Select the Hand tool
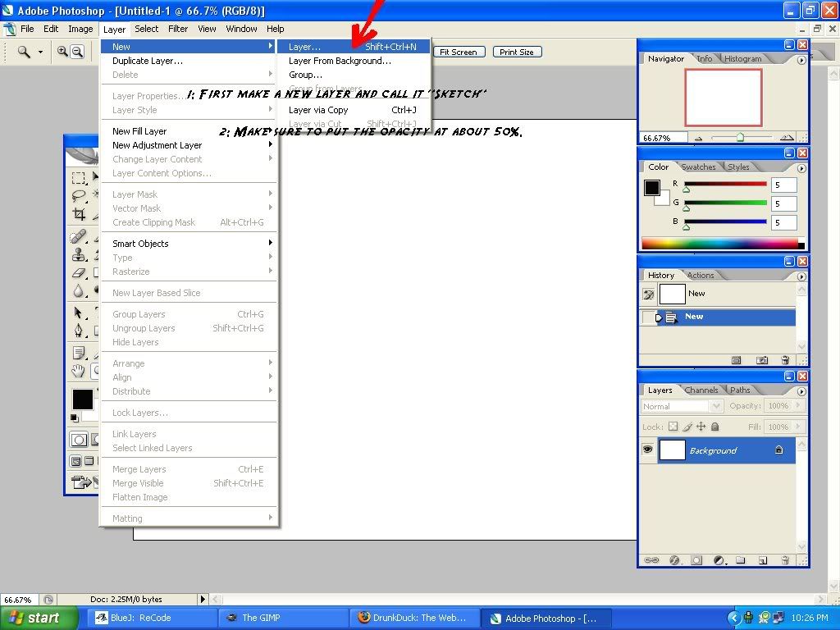The width and height of the screenshot is (840, 630). tap(79, 371)
